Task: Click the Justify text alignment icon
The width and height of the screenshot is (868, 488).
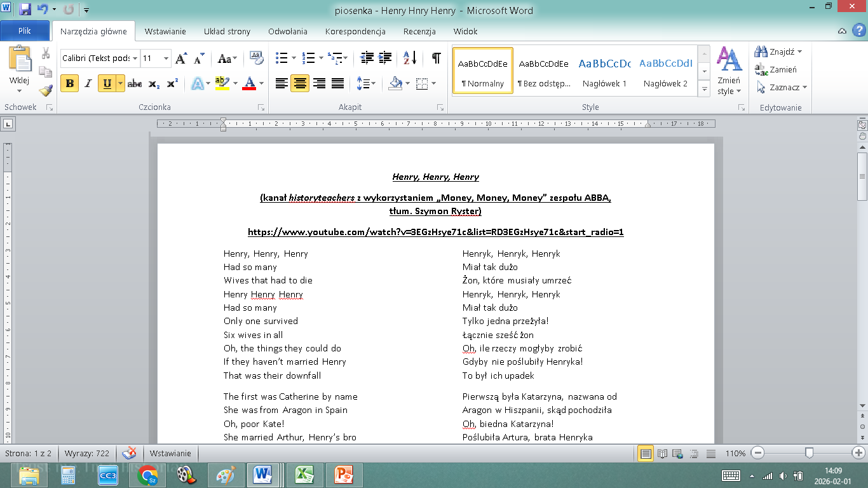Action: point(338,84)
